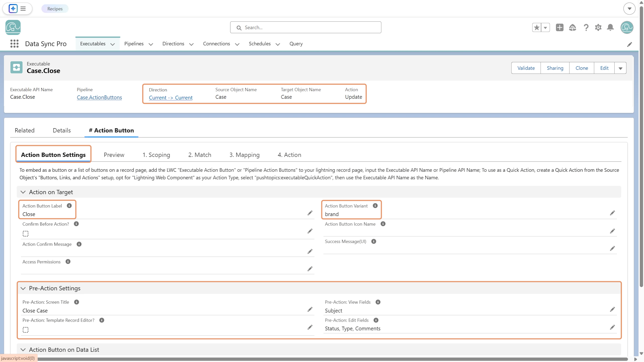
Task: Click the Data Sync Pro elephant logo
Action: click(13, 27)
